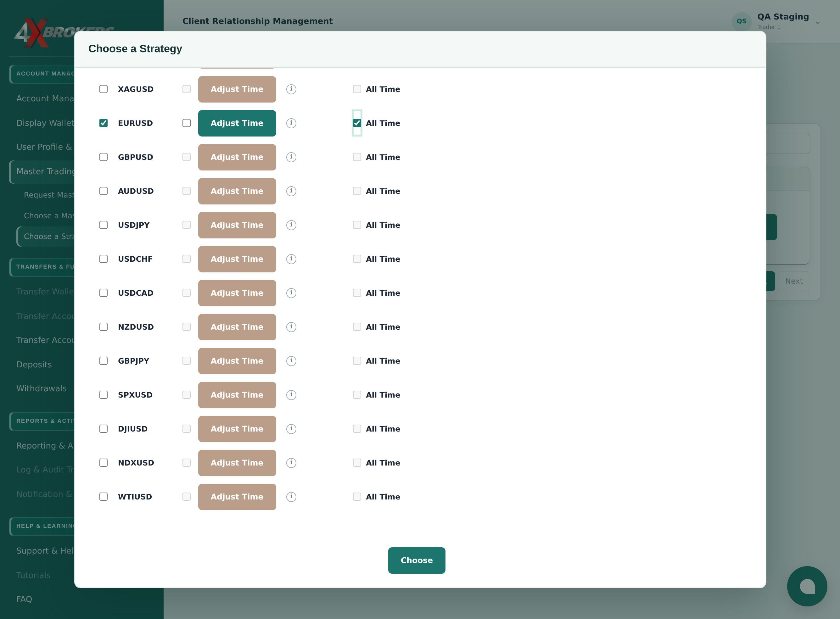Screen dimensions: 840x619
Task: Click the Choose button
Action: point(417,560)
